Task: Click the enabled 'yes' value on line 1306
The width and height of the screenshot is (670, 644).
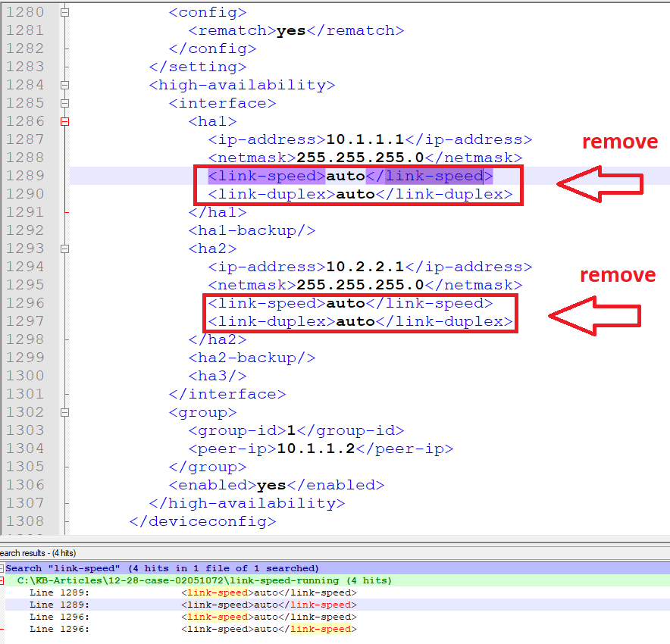Action: coord(271,485)
